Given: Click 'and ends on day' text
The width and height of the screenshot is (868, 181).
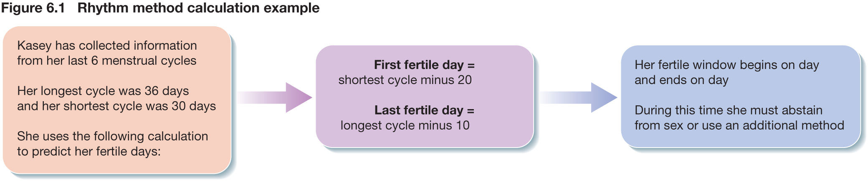Looking at the screenshot, I should tap(681, 80).
